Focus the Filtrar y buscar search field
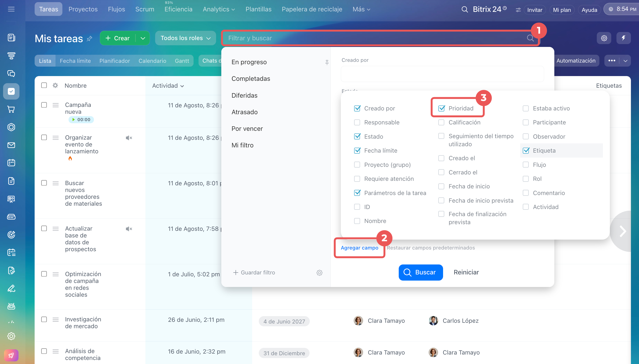Image resolution: width=639 pixels, height=364 pixels. (x=380, y=38)
